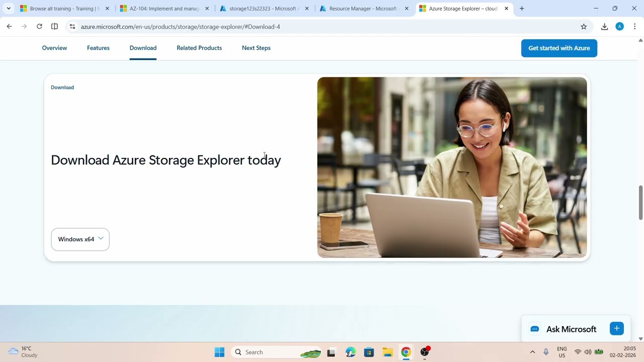Open the recording app icon in taskbar
The height and width of the screenshot is (362, 644).
pyautogui.click(x=425, y=352)
